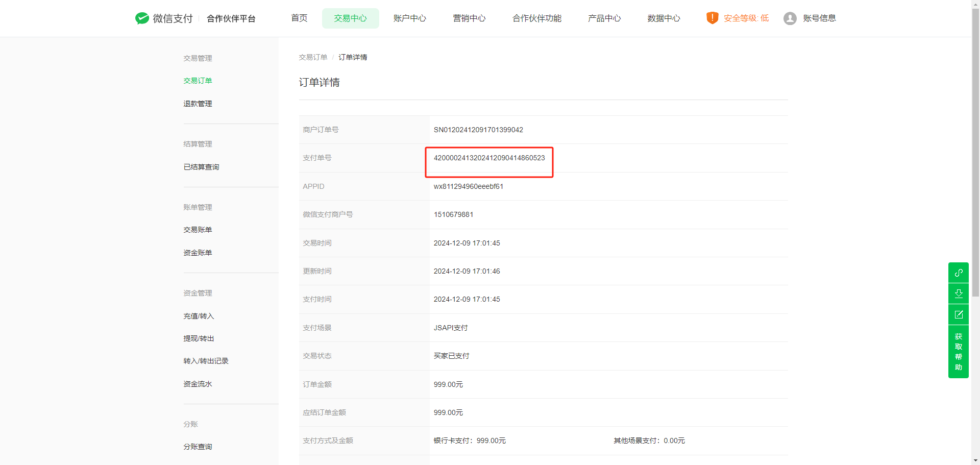The height and width of the screenshot is (465, 980).
Task: Click the account avatar icon
Action: point(790,18)
